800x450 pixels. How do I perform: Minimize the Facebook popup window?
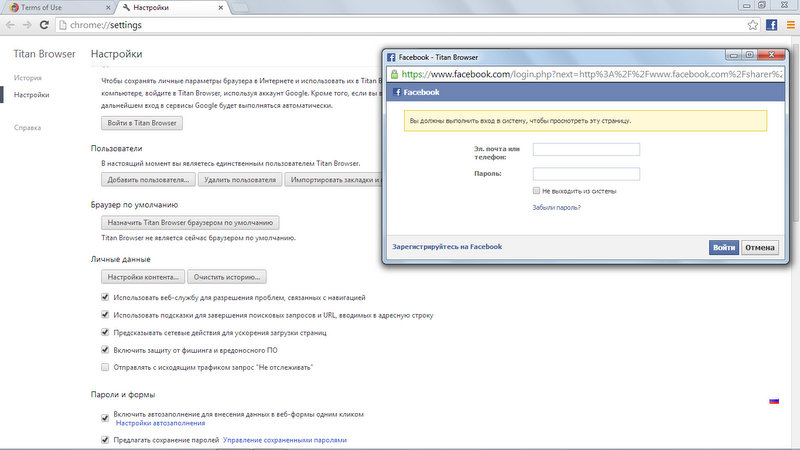click(734, 55)
